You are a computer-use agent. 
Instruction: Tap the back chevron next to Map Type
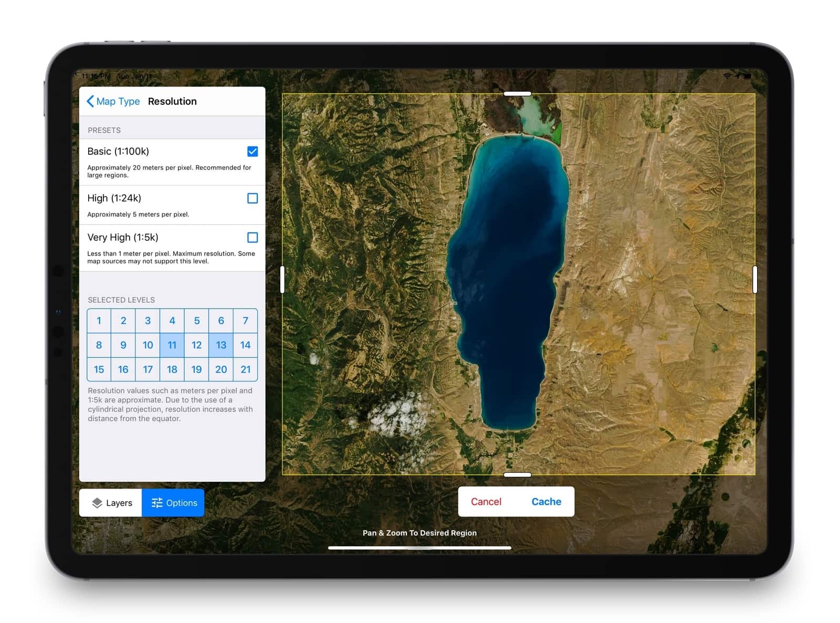coord(90,101)
